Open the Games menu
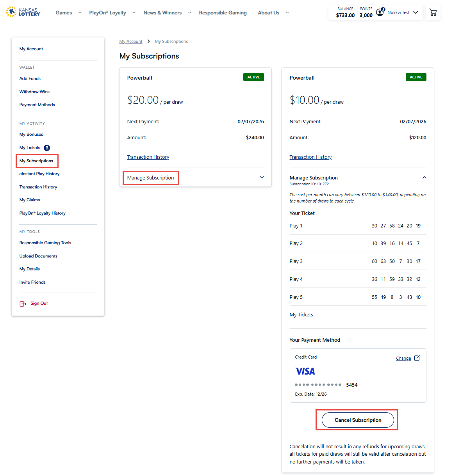 [x=64, y=12]
